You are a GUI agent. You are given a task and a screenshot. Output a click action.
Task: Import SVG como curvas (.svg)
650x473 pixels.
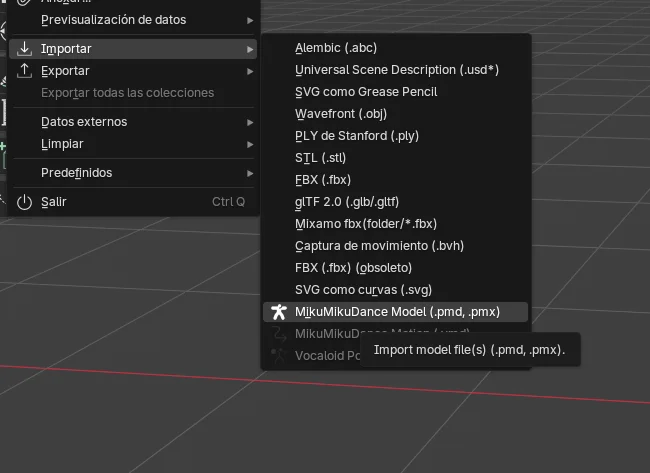(x=395, y=290)
